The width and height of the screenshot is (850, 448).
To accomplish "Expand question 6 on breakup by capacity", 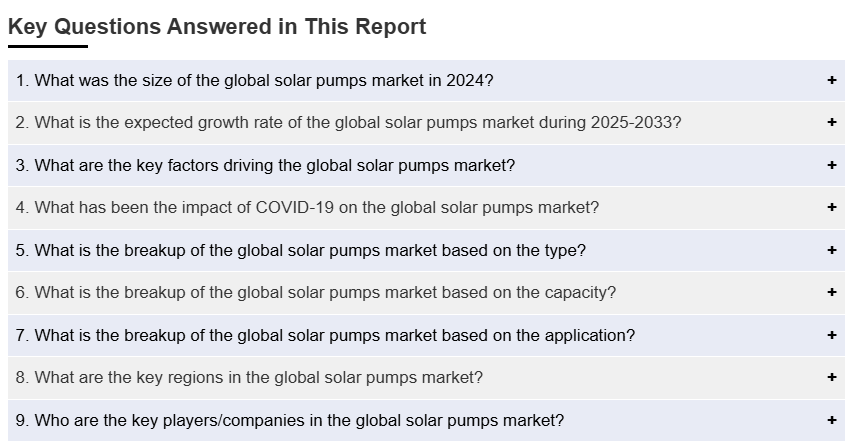I will click(315, 293).
